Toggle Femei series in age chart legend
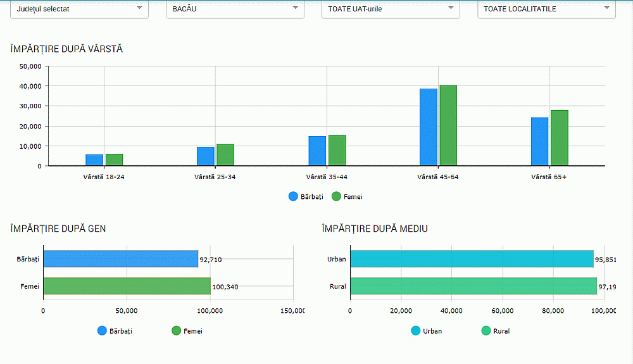 (353, 197)
